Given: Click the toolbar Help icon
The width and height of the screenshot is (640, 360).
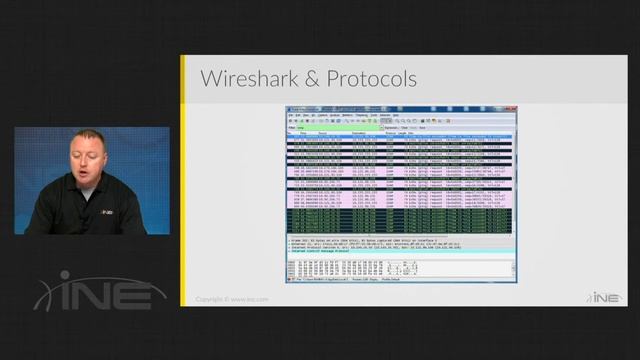Looking at the screenshot, I should point(449,121).
